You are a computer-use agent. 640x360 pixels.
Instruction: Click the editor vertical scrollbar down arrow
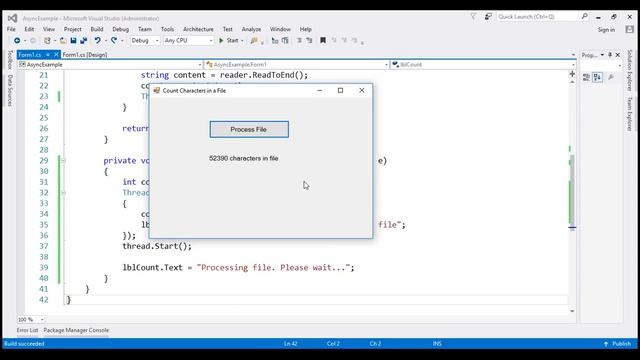click(x=572, y=311)
